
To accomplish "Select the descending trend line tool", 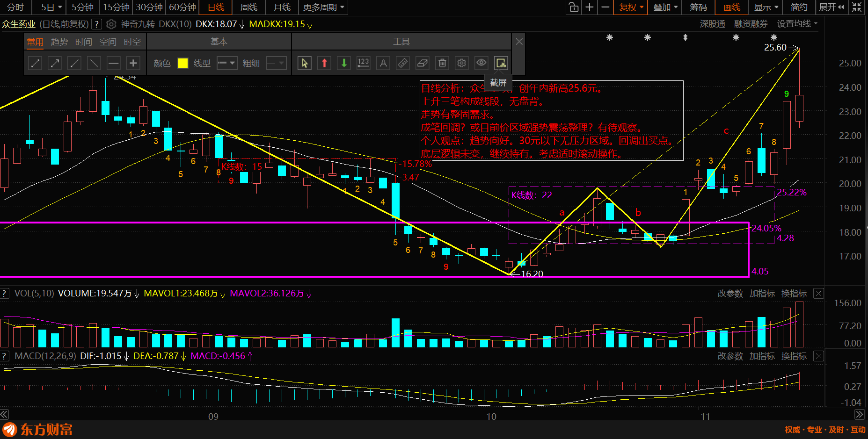I will click(x=94, y=63).
